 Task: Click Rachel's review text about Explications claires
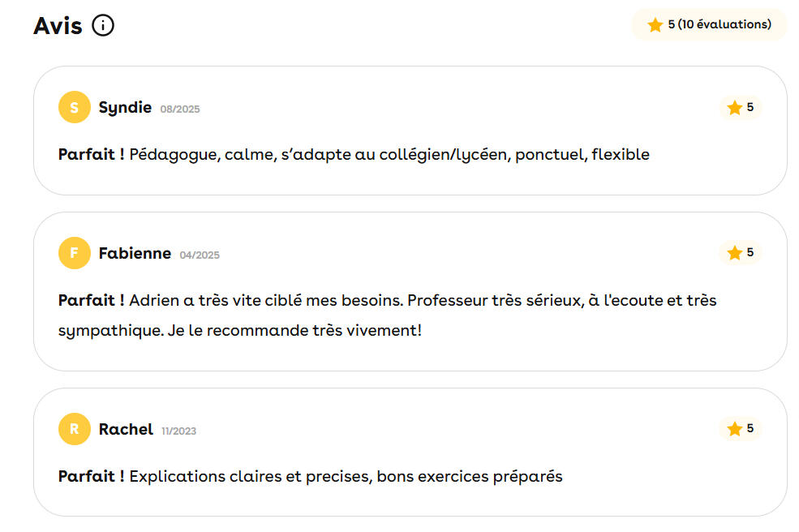[346, 476]
